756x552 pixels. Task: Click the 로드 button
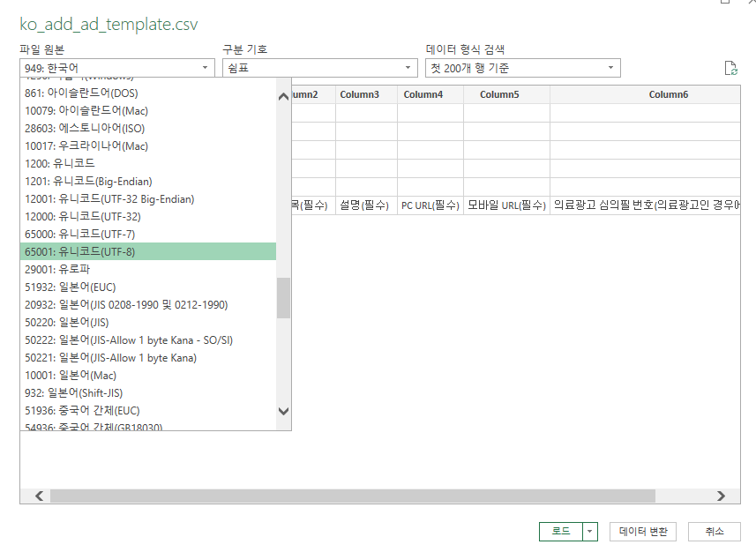pos(562,532)
